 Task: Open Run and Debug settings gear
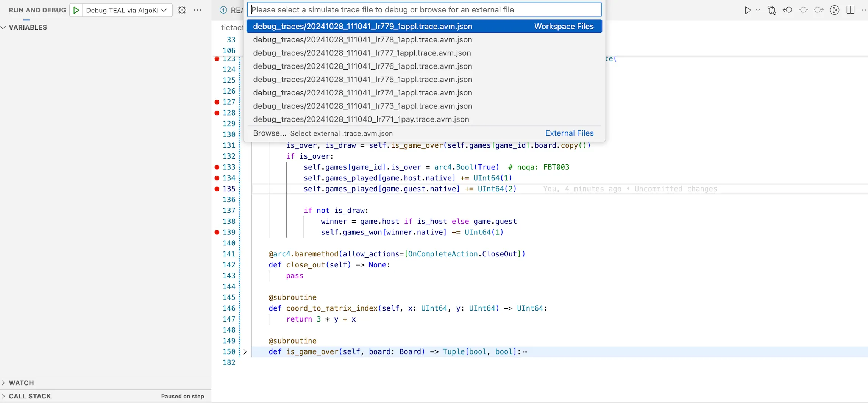click(x=182, y=10)
